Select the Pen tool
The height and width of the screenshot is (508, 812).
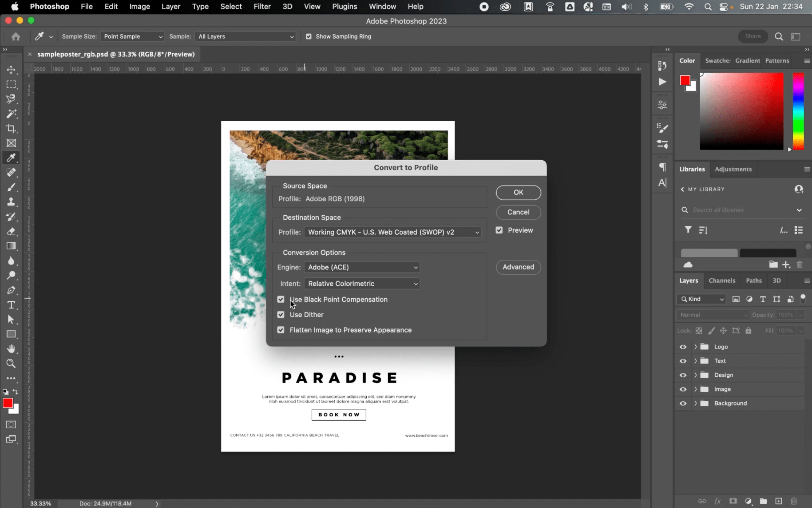click(11, 290)
